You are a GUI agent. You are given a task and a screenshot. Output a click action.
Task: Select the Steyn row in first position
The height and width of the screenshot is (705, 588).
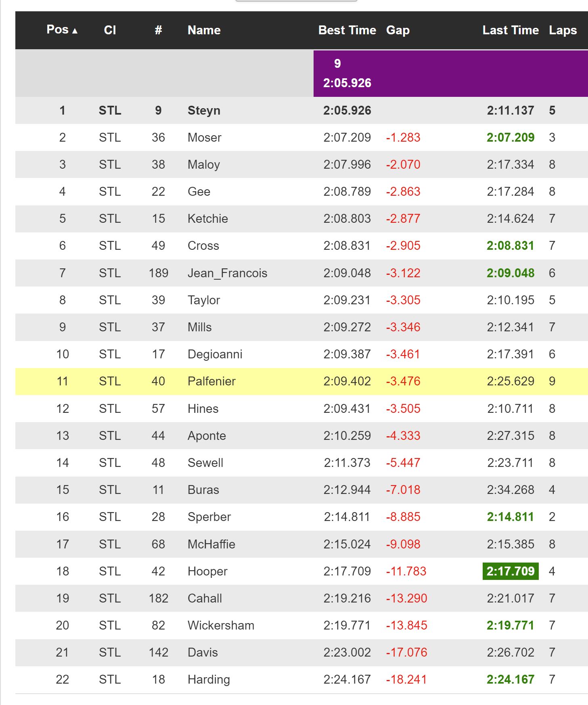click(301, 110)
